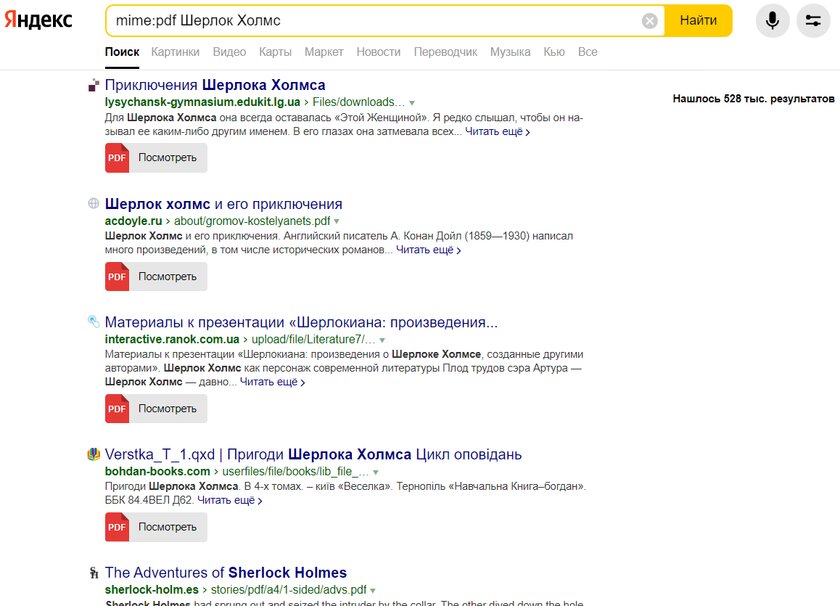Open The Adventures of Sherlock Holmes title
The image size is (840, 606).
click(226, 572)
